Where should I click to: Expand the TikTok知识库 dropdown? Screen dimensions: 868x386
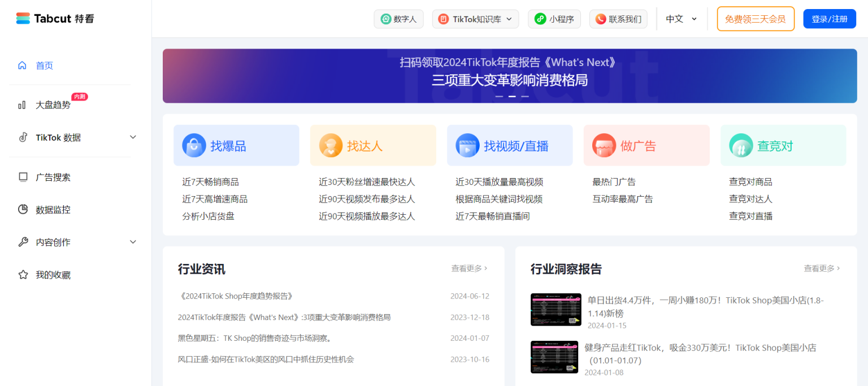click(x=475, y=19)
